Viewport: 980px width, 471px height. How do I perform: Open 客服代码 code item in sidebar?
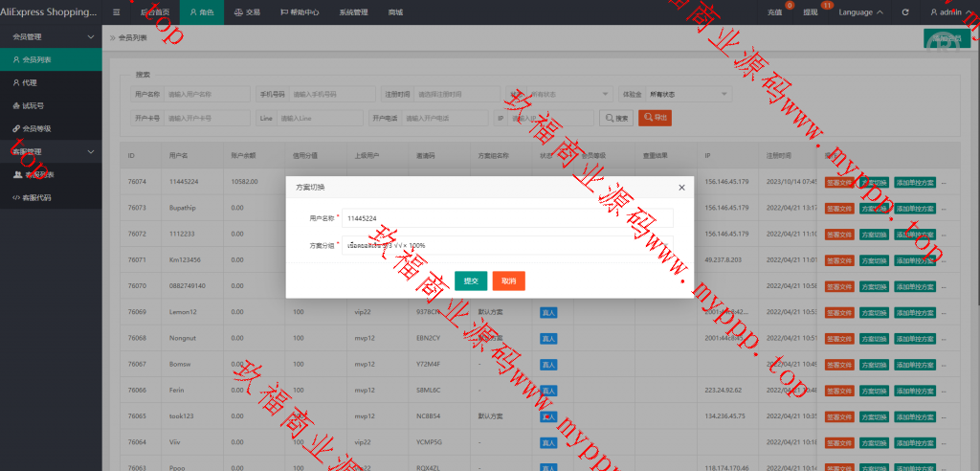(x=37, y=197)
